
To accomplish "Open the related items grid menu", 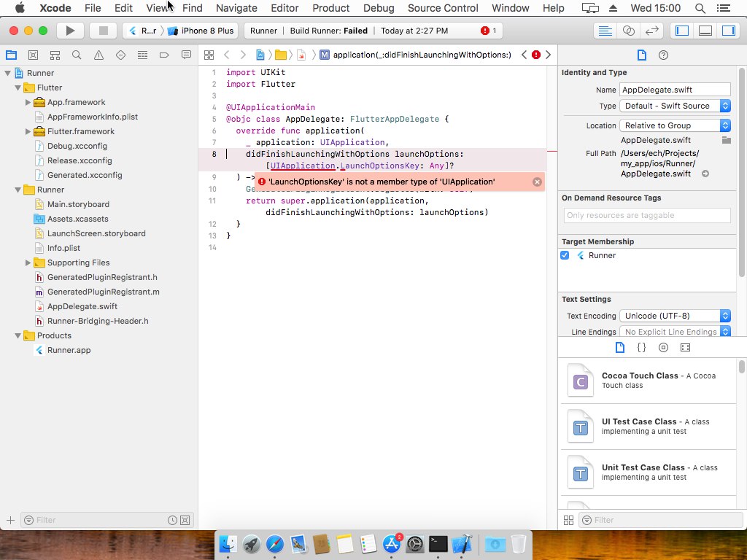I will click(209, 55).
